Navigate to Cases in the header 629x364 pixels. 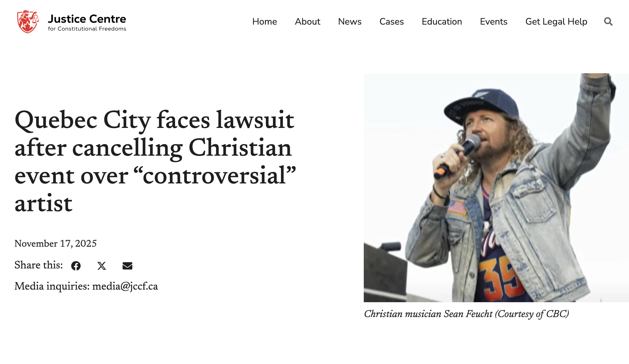(392, 21)
